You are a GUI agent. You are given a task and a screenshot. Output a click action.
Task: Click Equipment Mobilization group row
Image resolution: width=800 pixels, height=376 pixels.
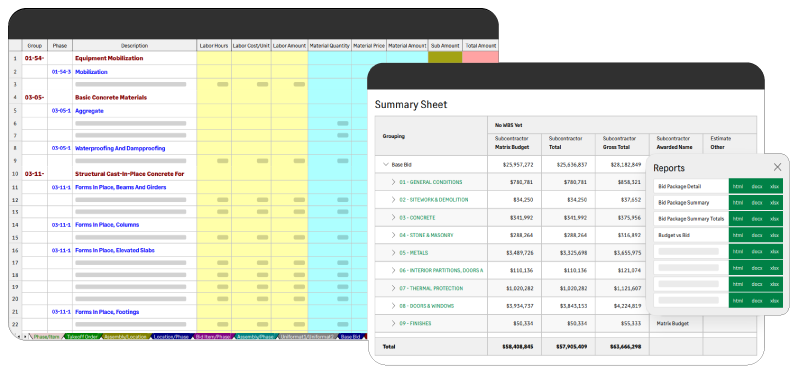click(109, 58)
